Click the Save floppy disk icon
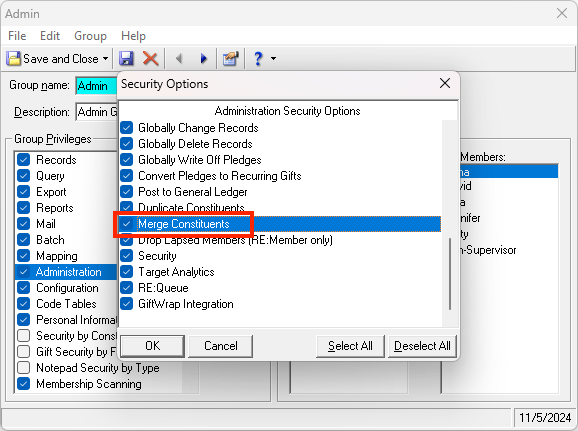The width and height of the screenshot is (578, 431). tap(126, 58)
